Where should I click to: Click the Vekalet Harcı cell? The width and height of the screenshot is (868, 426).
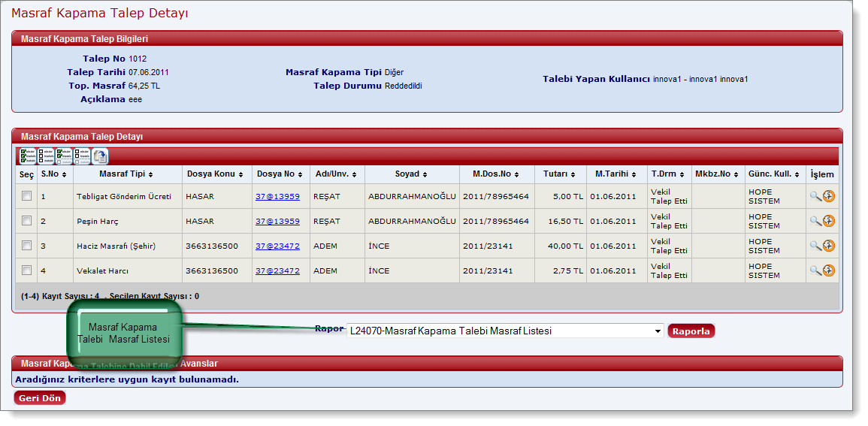pos(127,271)
